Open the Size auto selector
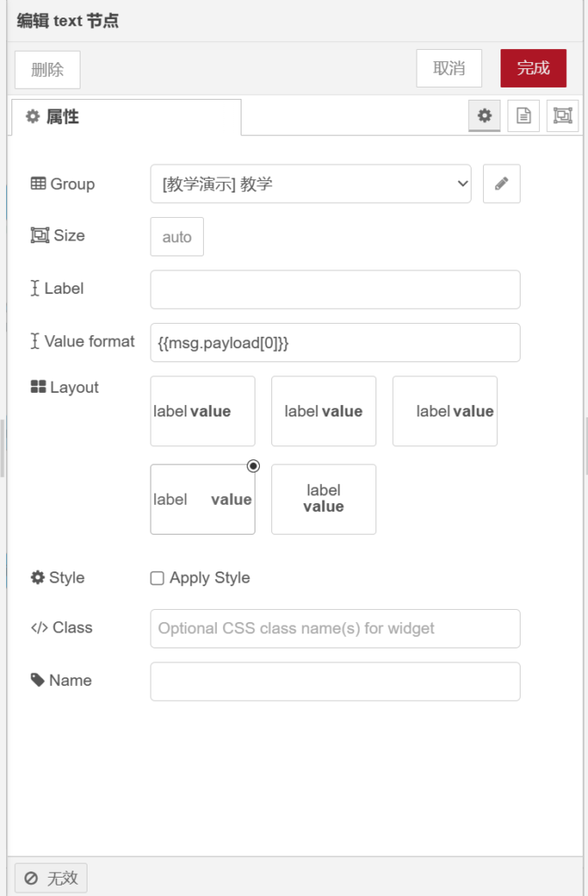 tap(177, 237)
